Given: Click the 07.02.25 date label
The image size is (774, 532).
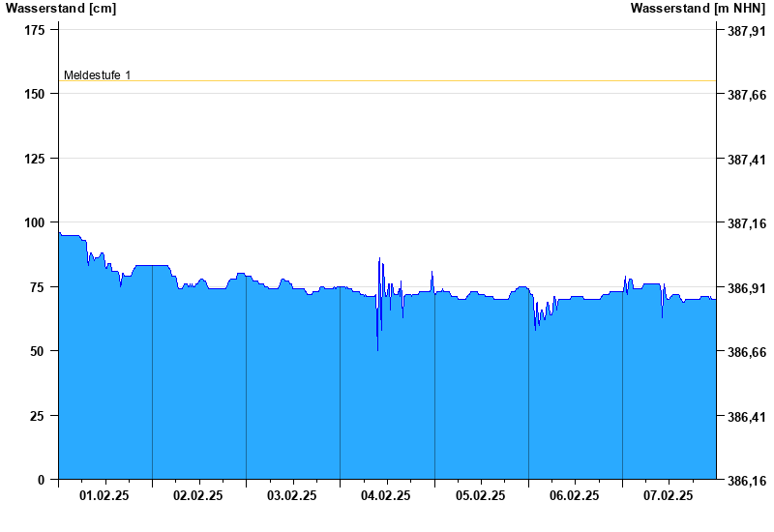Looking at the screenshot, I should [x=669, y=495].
